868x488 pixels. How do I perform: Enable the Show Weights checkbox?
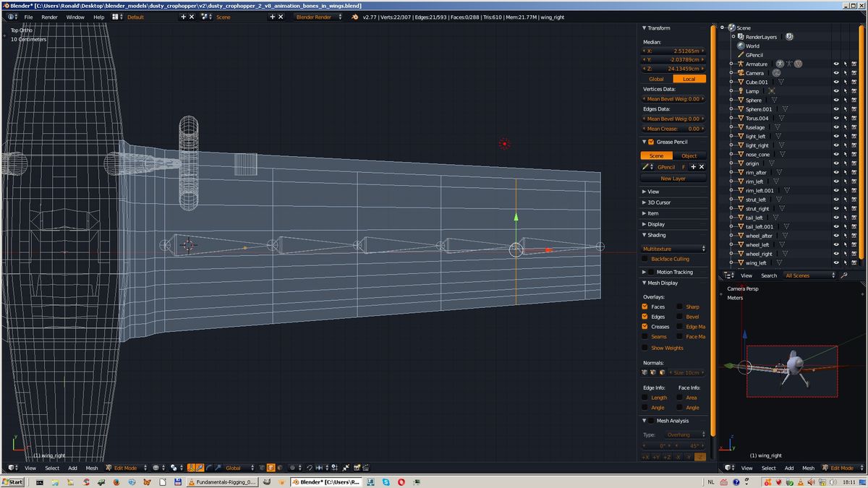[x=645, y=348]
